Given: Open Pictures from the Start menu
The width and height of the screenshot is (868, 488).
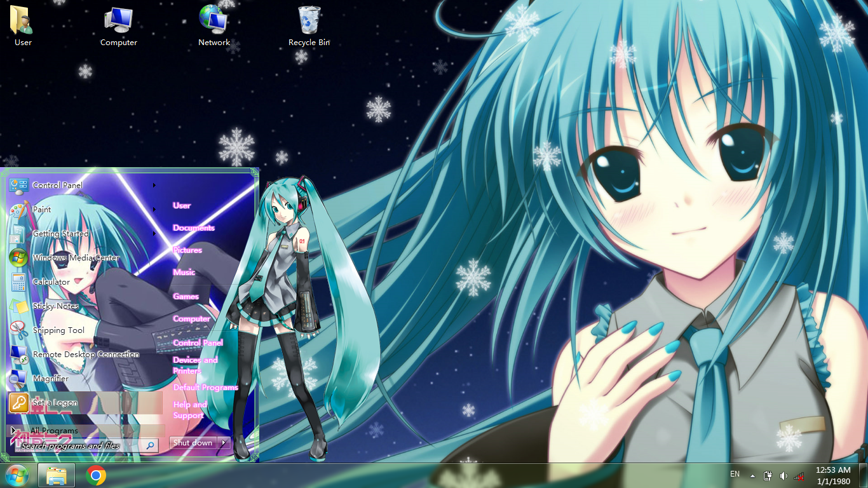Looking at the screenshot, I should 187,250.
